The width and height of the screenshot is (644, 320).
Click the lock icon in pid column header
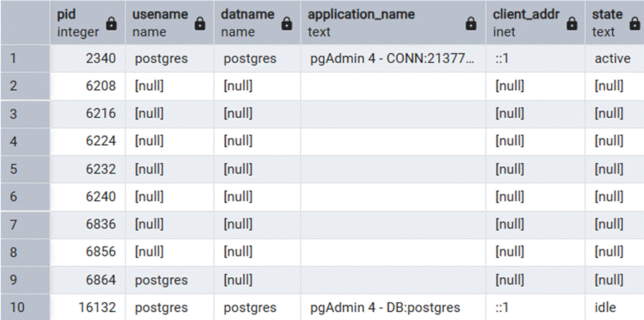(111, 24)
